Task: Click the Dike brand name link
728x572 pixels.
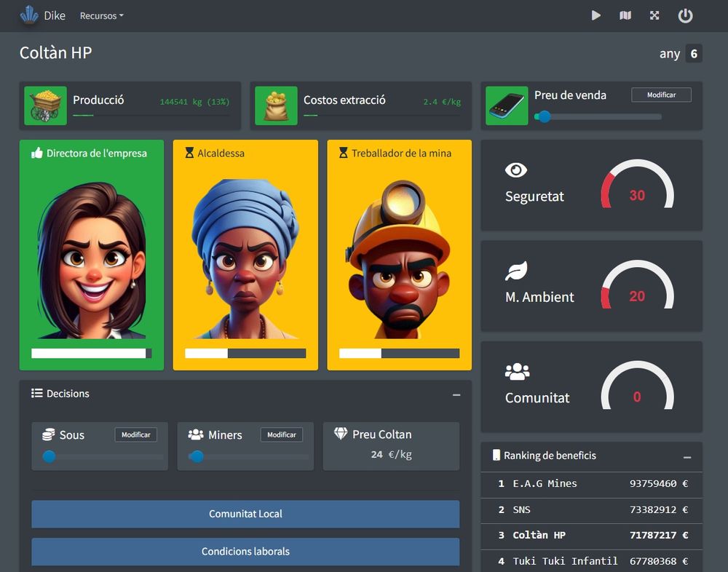Action: [55, 16]
